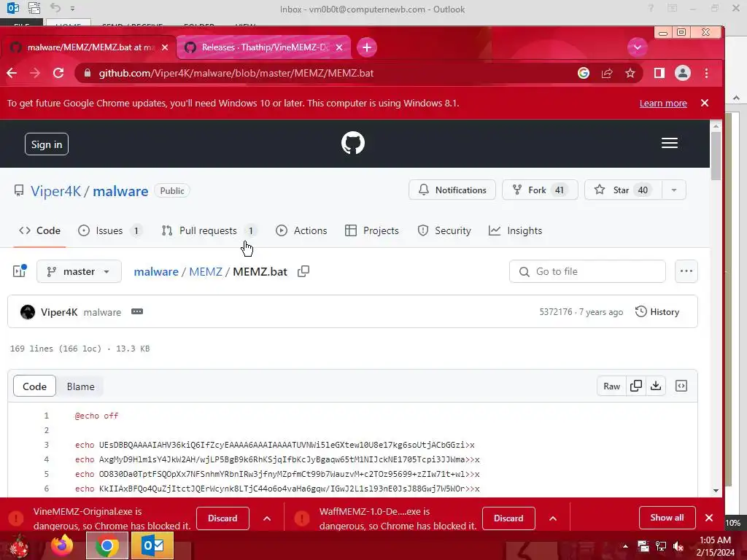
Task: Discard the VineMEMZ-Original.exe download
Action: [x=222, y=518]
